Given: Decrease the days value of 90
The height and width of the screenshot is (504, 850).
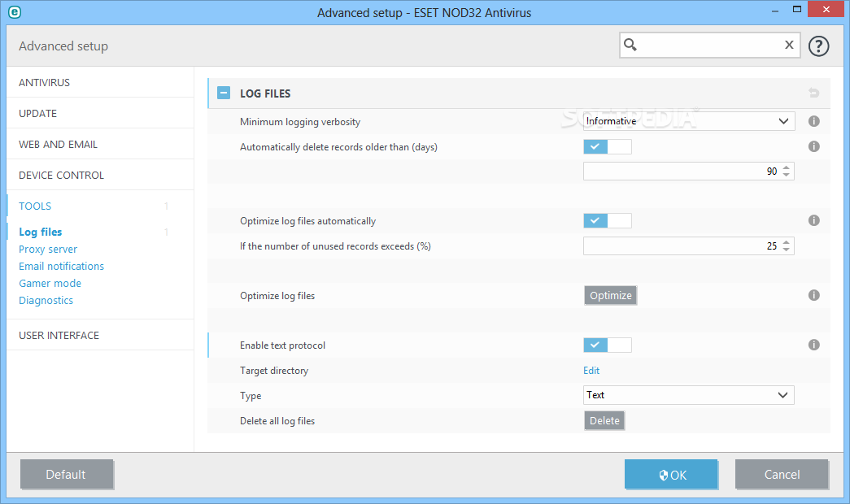Looking at the screenshot, I should click(x=786, y=175).
